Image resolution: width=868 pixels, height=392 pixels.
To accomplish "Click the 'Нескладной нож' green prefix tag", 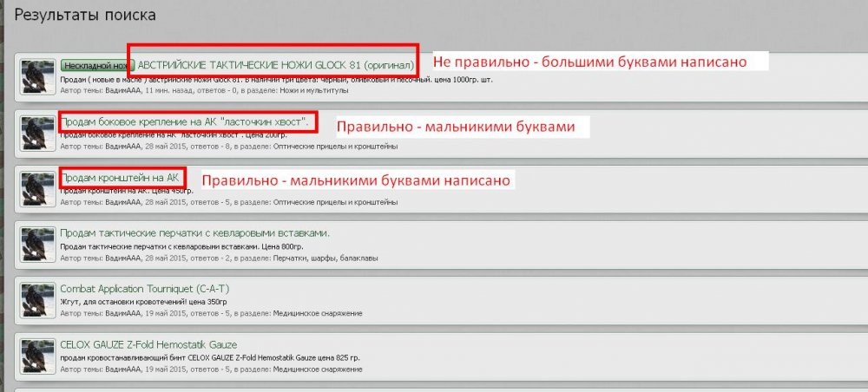I will [97, 65].
